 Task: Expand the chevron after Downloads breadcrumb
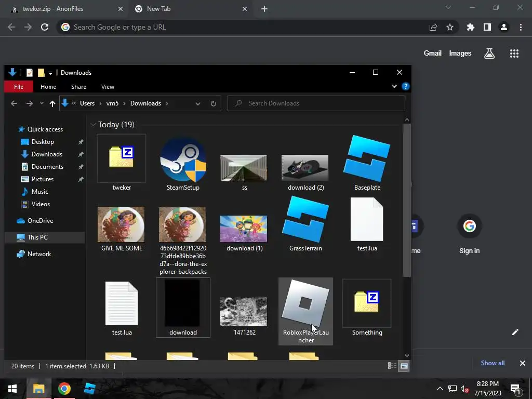(167, 103)
